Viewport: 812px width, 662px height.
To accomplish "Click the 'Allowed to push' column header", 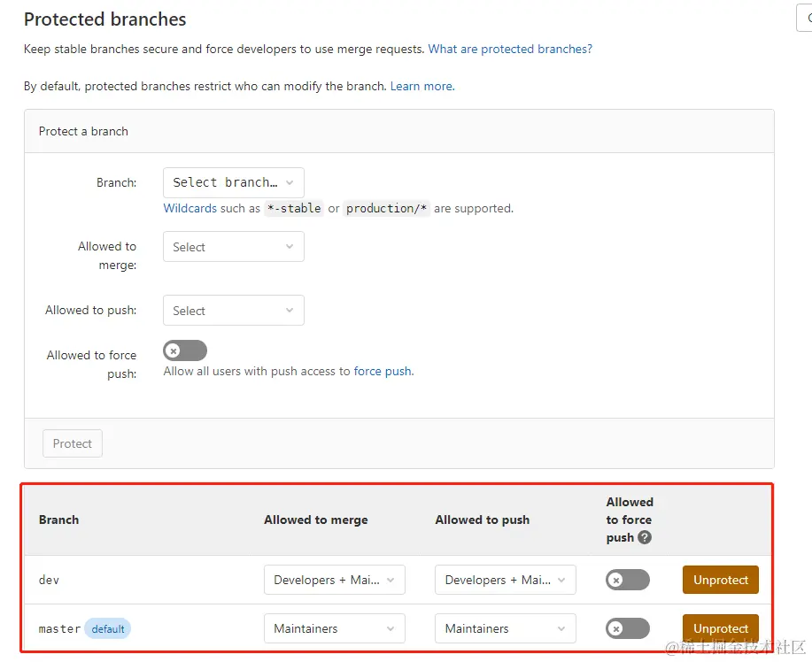I will point(482,520).
